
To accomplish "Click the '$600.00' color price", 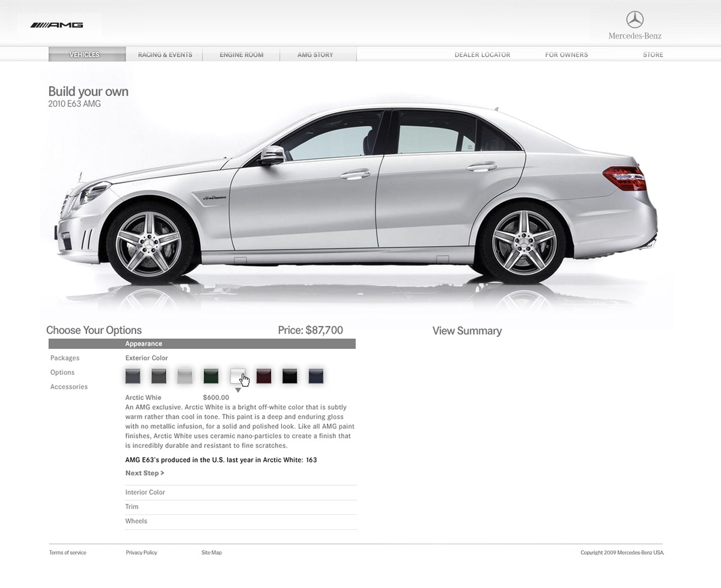I will [x=216, y=398].
